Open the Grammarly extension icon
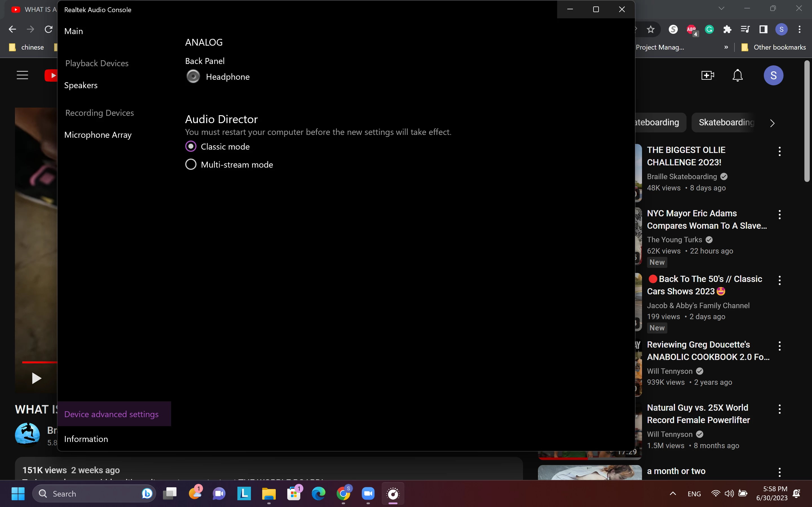Image resolution: width=812 pixels, height=507 pixels. pyautogui.click(x=709, y=30)
